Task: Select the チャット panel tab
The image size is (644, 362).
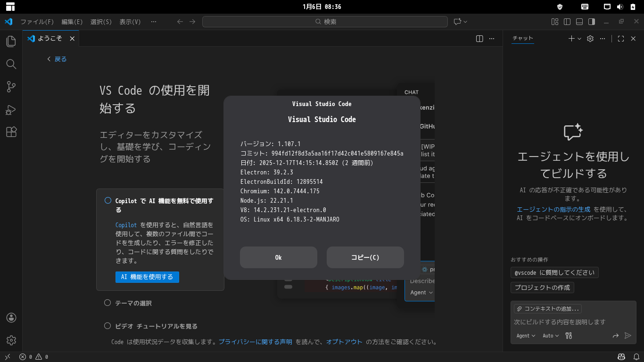Action: [x=523, y=39]
